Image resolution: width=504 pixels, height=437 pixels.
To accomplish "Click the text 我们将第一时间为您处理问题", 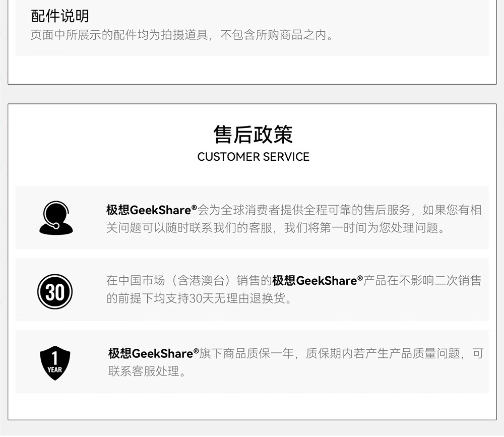I will (x=361, y=228).
